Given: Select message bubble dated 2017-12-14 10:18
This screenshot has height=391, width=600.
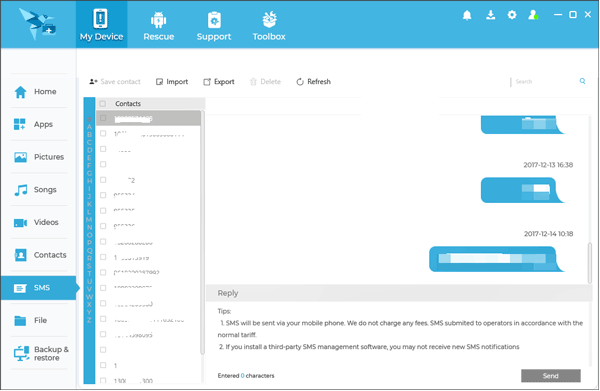Looking at the screenshot, I should [x=496, y=259].
